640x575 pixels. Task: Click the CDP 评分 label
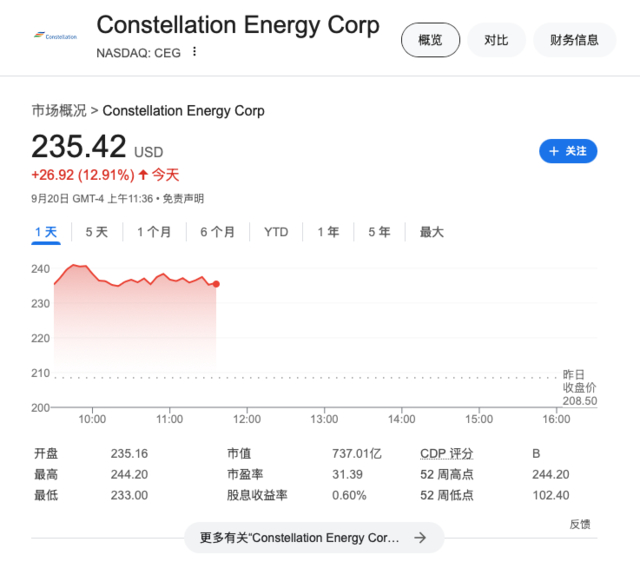446,453
